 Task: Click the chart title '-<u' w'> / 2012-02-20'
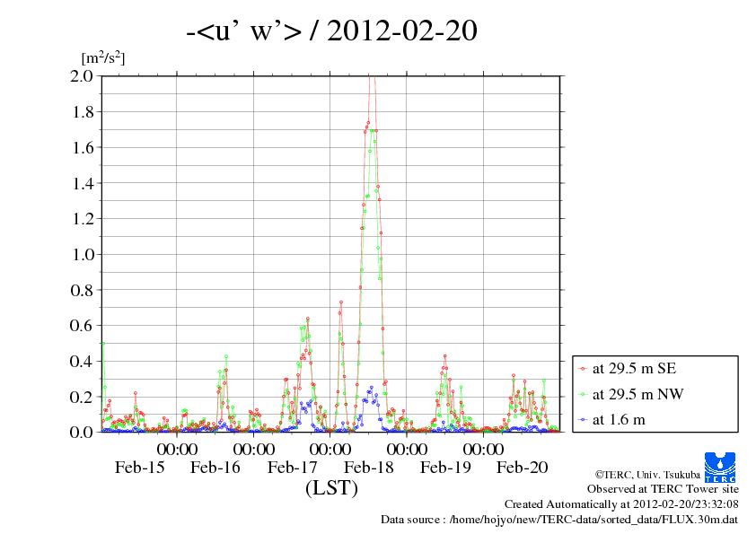pos(331,31)
